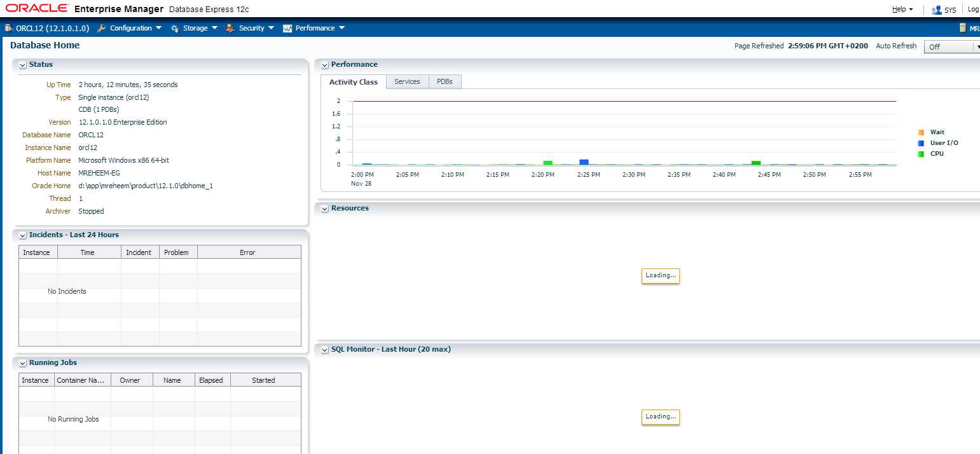Viewport: 980px width, 454px height.
Task: Click the ORCL12 (12.1.0.1.0) database link
Action: coord(52,28)
